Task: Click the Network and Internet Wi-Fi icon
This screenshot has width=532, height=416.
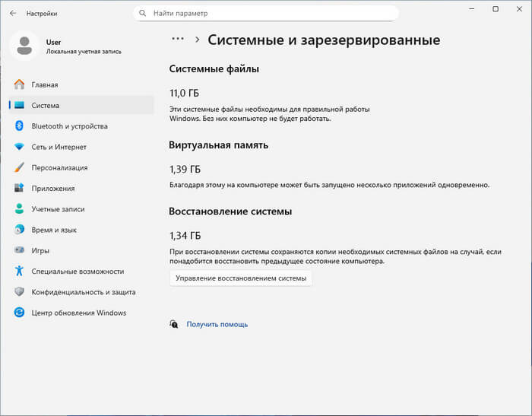Action: [19, 147]
